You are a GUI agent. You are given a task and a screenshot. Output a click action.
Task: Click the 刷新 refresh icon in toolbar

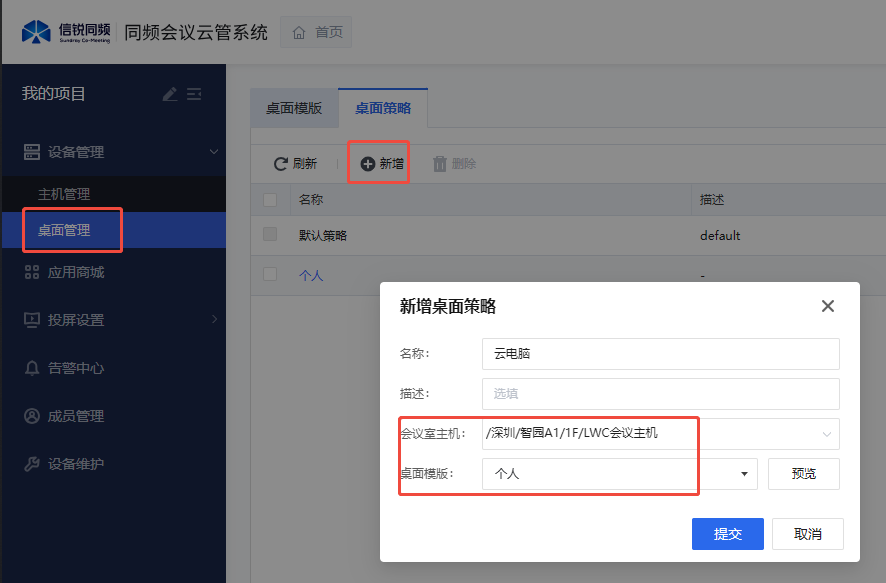tap(281, 164)
